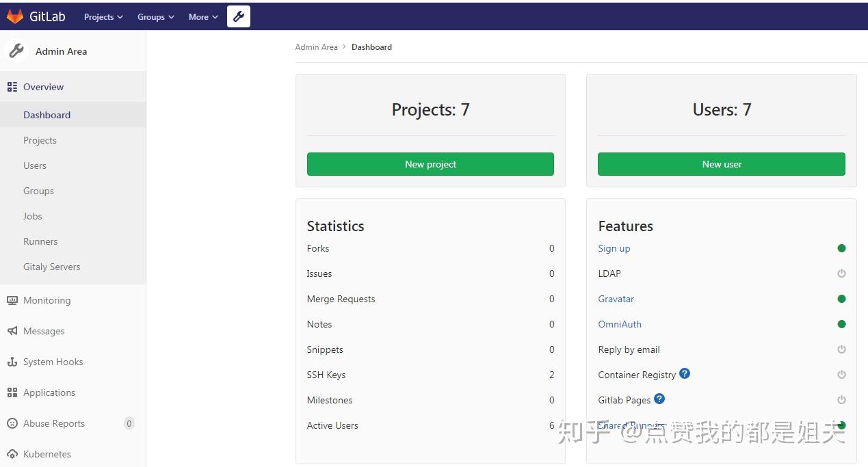Click the Messages megaphone icon
868x467 pixels.
click(12, 331)
